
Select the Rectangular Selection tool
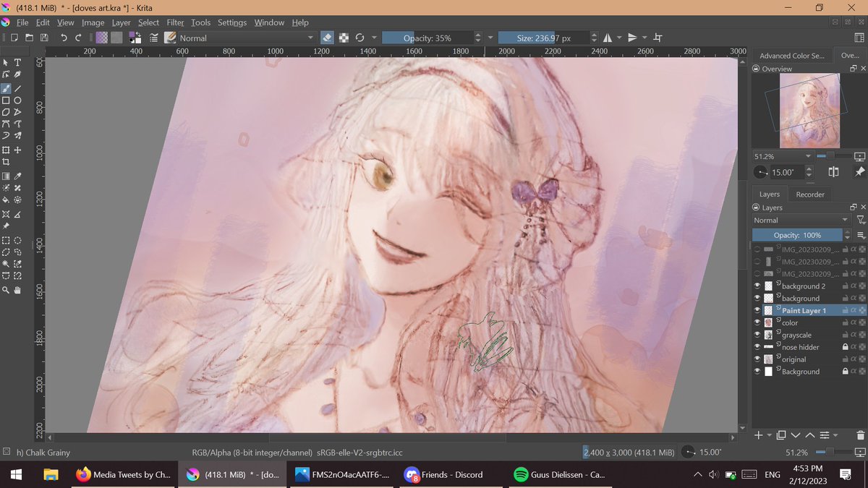(6, 240)
